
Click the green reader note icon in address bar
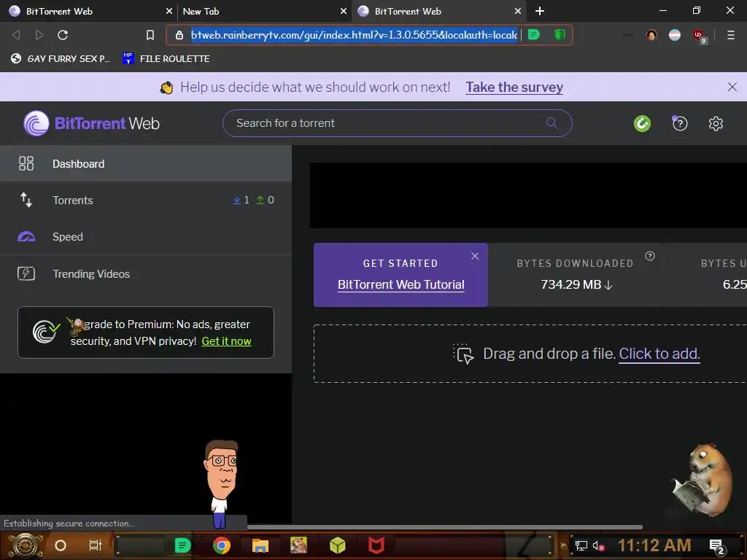click(x=534, y=35)
